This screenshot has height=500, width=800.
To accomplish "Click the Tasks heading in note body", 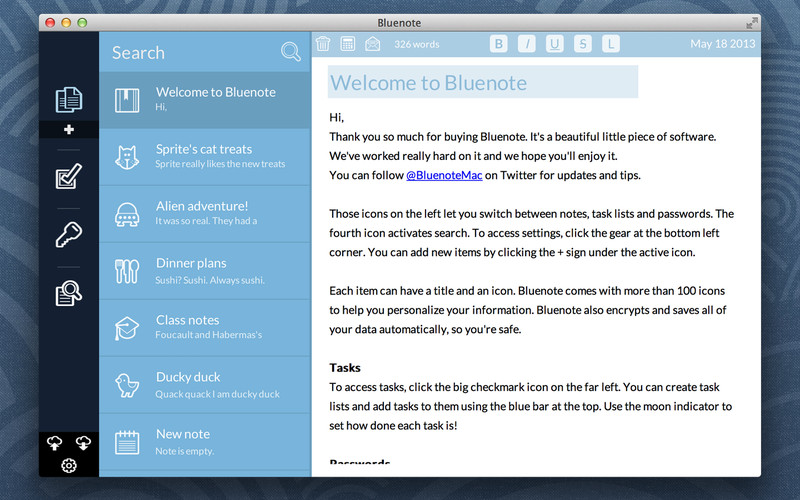I will coord(345,368).
